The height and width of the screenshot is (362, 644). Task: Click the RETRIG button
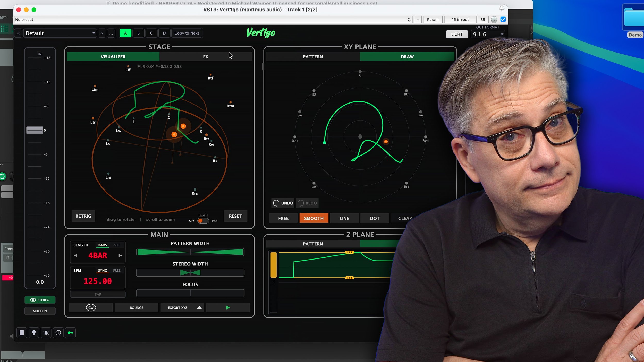pos(83,216)
